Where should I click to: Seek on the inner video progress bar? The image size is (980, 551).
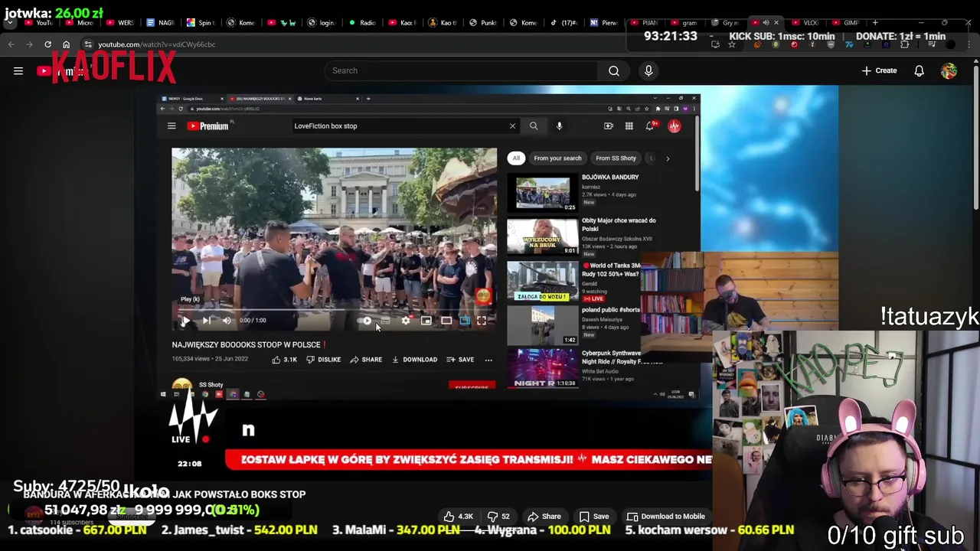[x=334, y=310]
